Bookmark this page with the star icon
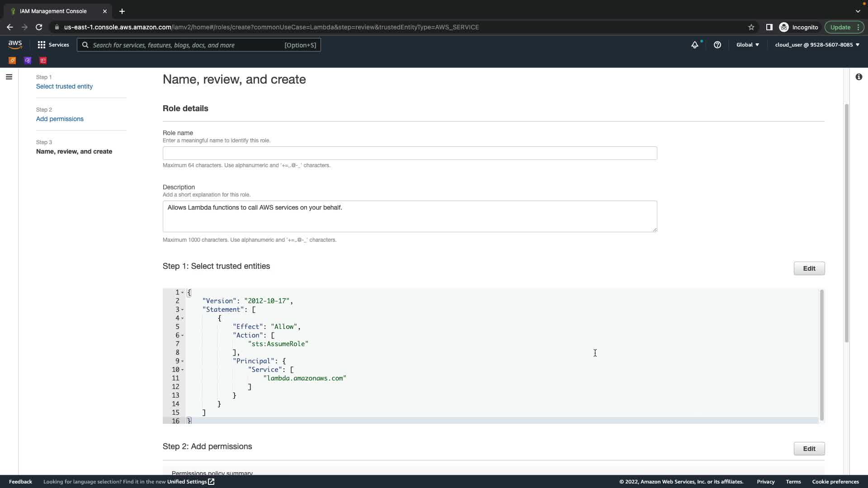This screenshot has height=488, width=868. (x=751, y=27)
